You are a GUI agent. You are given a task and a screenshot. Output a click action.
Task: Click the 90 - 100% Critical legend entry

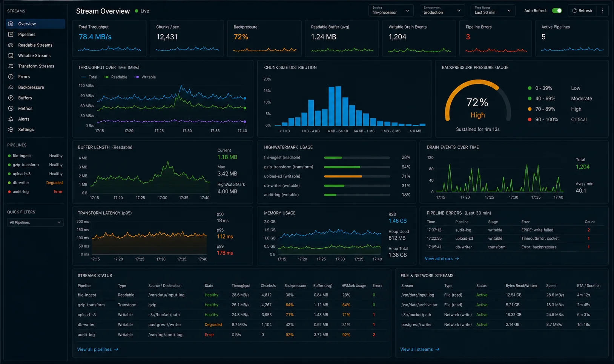tap(557, 119)
